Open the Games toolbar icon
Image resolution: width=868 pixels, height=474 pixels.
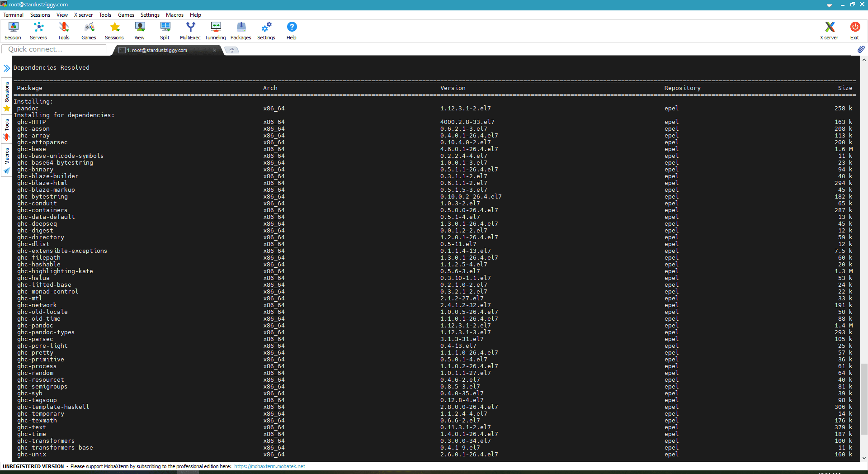pos(89,31)
